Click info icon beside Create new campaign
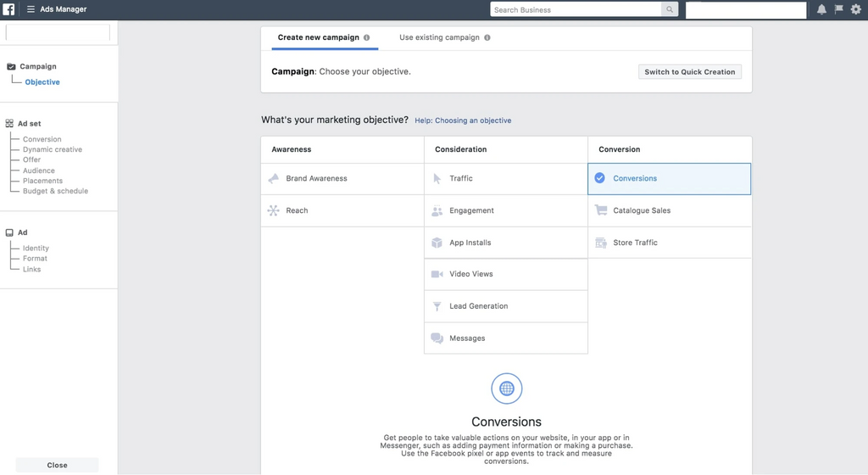 [x=367, y=38]
